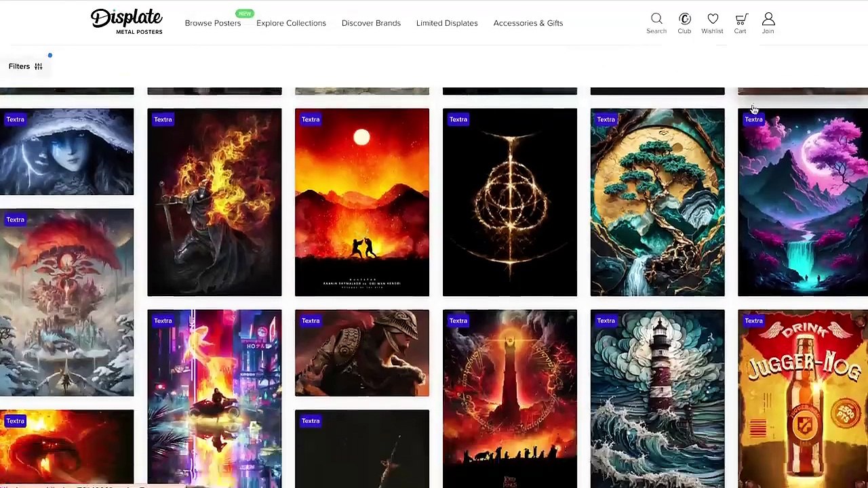
Task: Click the Filters button label
Action: (19, 66)
